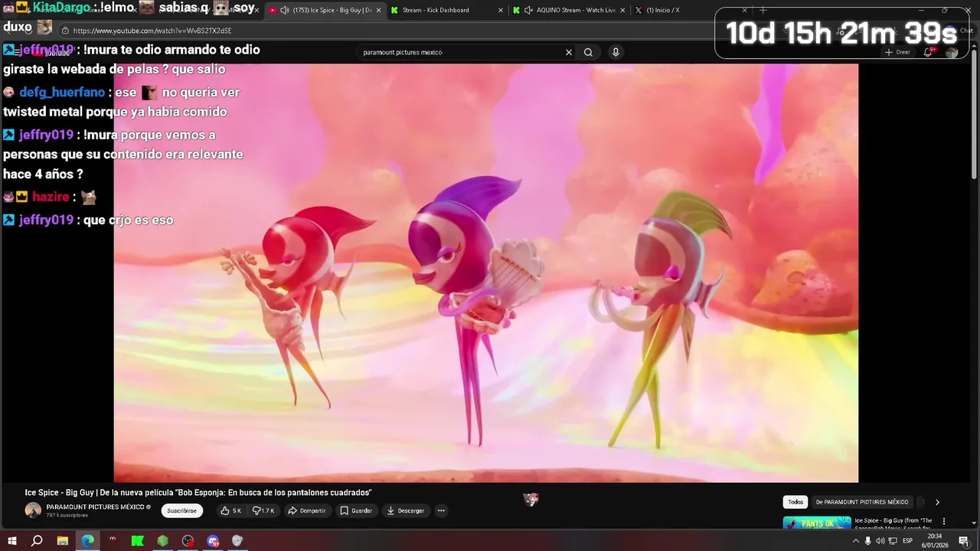Toggle the muted speaker on AQUINO Stream tab
The image size is (980, 551).
click(x=528, y=10)
